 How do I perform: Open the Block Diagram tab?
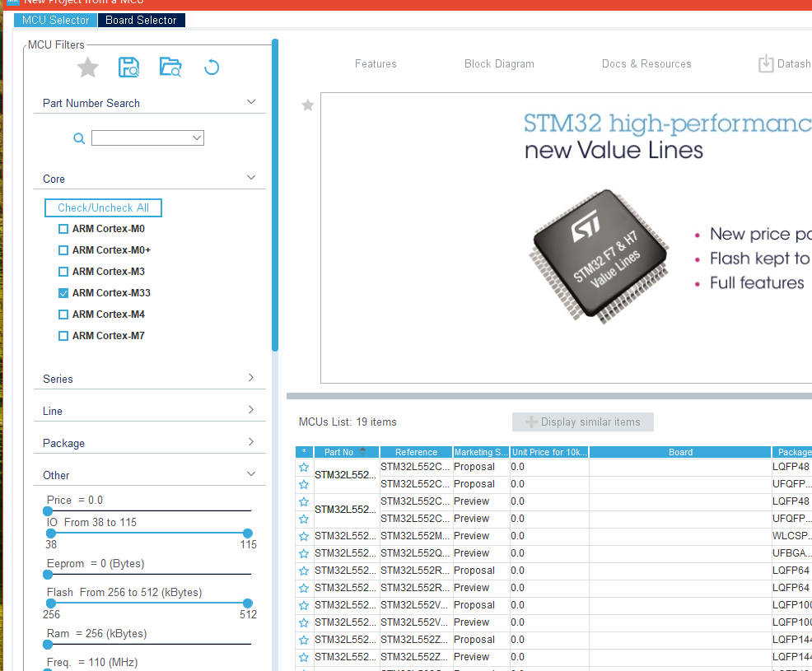click(499, 63)
